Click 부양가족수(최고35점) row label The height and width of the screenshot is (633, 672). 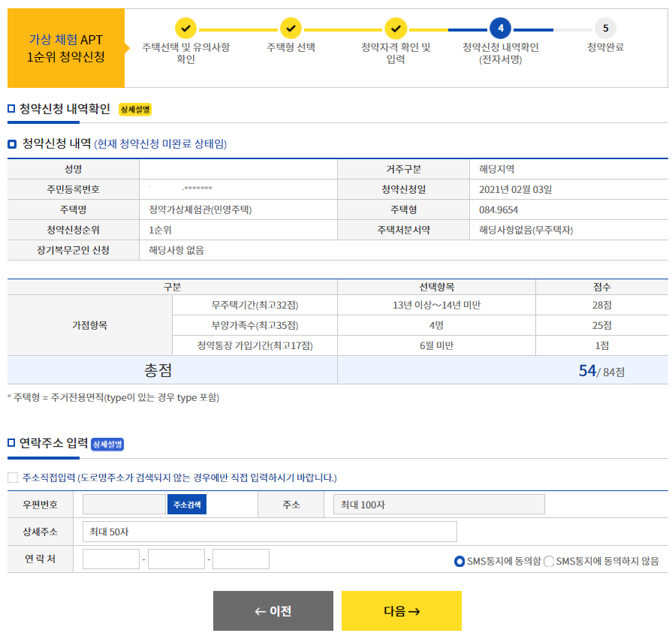255,325
